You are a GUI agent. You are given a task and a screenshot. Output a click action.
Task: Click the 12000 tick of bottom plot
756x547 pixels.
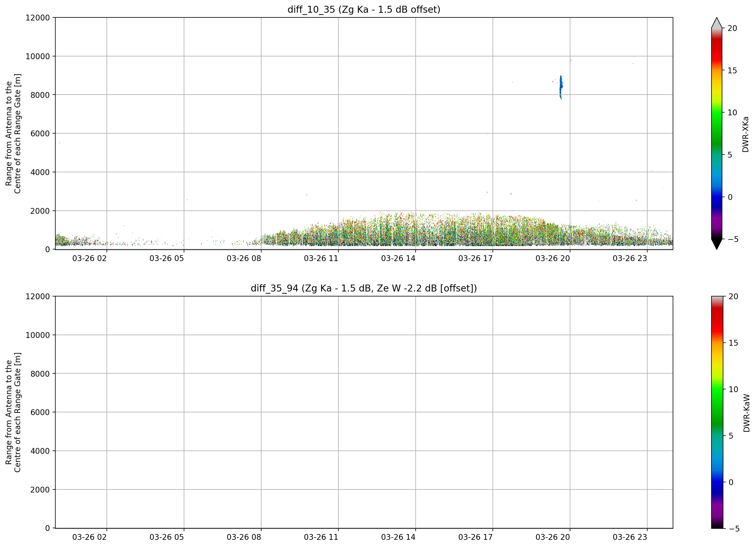tap(38, 296)
